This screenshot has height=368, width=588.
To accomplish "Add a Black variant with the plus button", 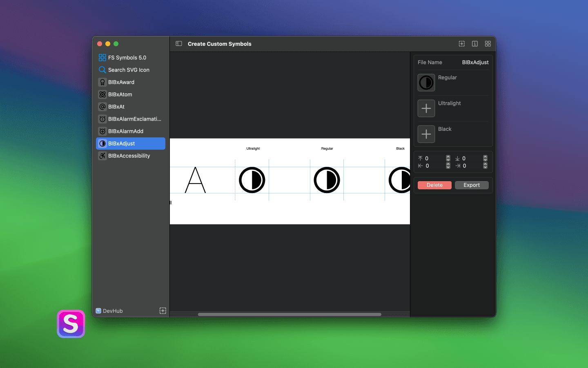I will click(x=426, y=134).
